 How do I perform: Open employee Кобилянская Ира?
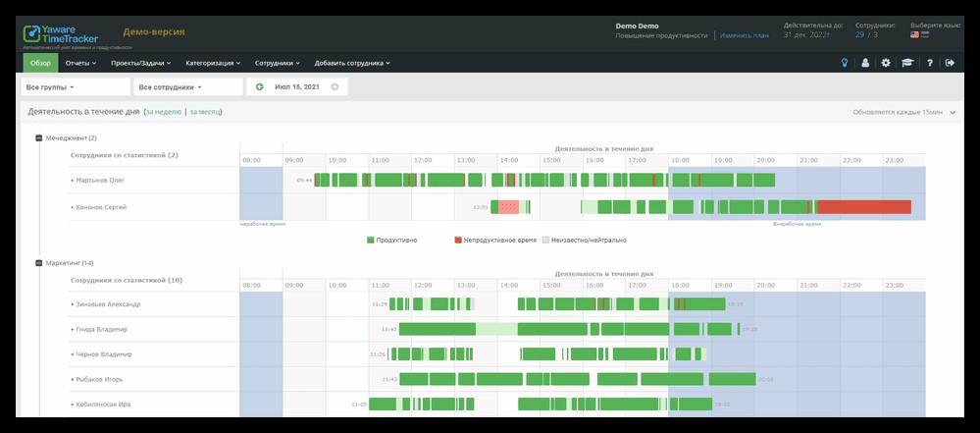click(103, 405)
